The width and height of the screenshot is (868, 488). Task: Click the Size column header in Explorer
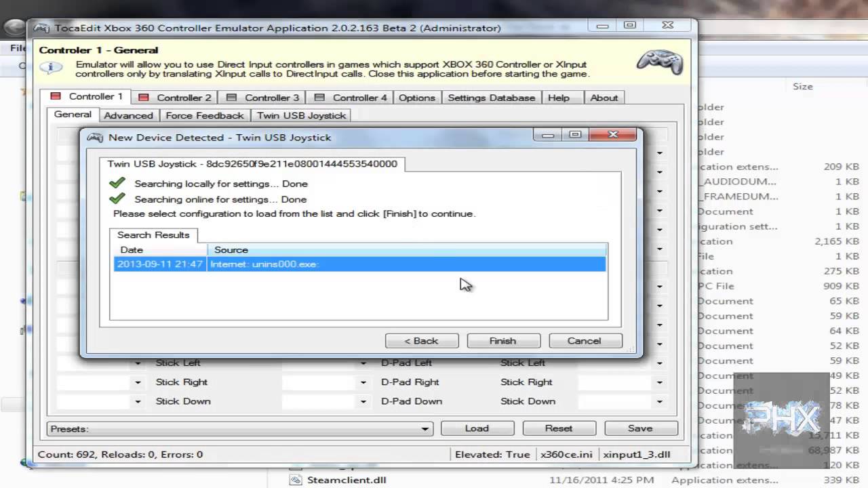[x=803, y=86]
